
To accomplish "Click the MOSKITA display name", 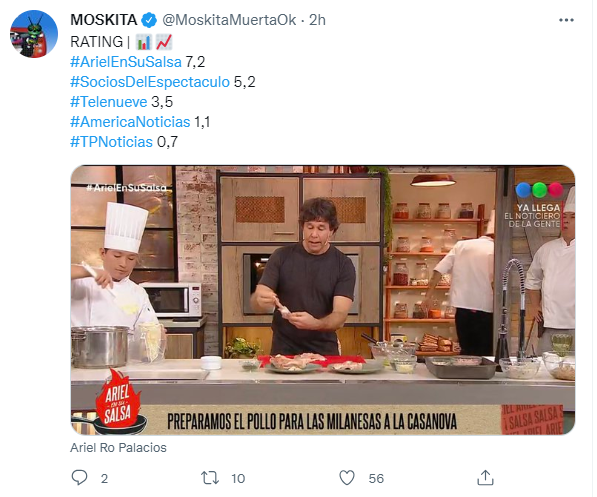I will (x=104, y=20).
